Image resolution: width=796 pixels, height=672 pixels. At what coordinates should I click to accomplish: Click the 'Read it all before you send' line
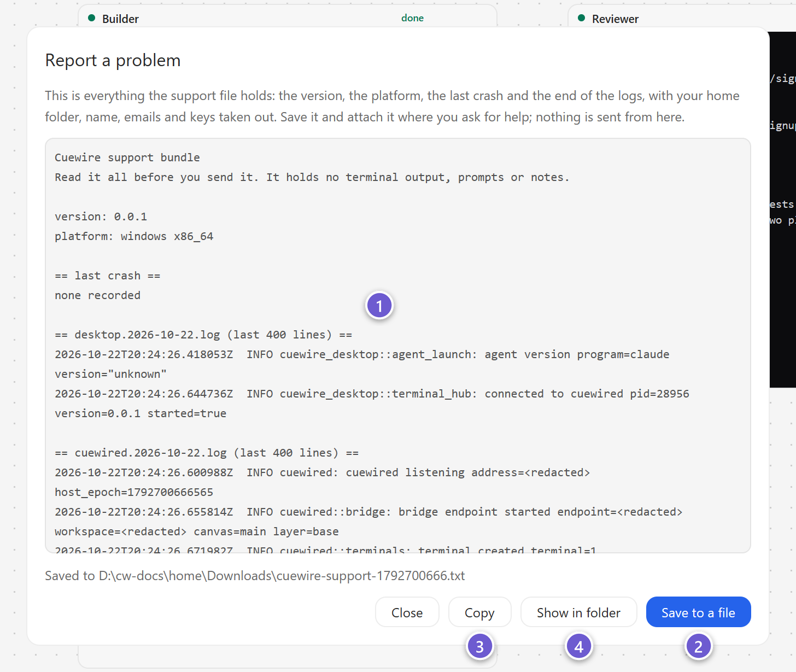(312, 177)
